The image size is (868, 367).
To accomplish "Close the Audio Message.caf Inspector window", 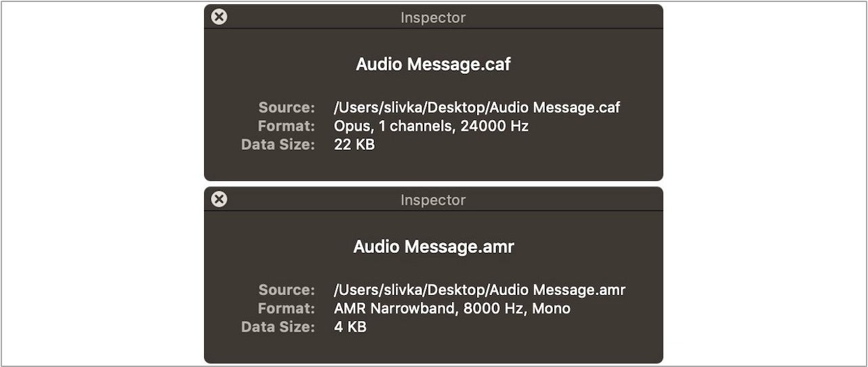I will pyautogui.click(x=219, y=17).
